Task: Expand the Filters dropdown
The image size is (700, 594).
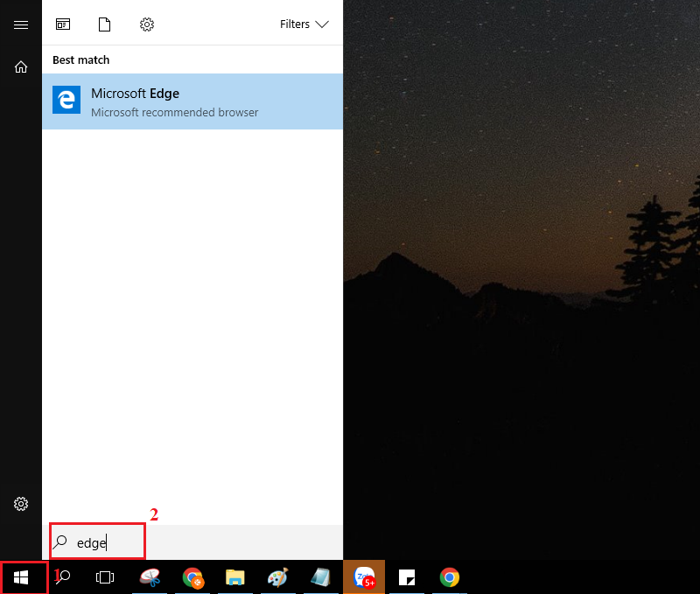Action: pyautogui.click(x=304, y=24)
